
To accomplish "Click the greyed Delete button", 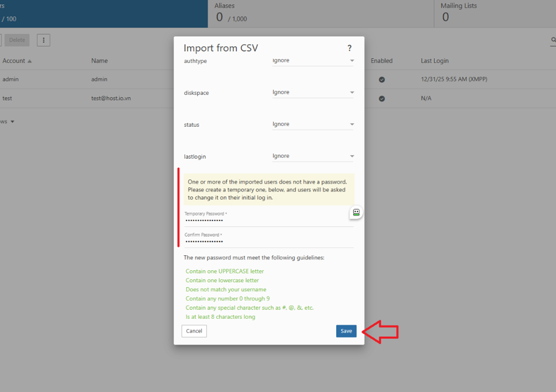I will pyautogui.click(x=17, y=40).
